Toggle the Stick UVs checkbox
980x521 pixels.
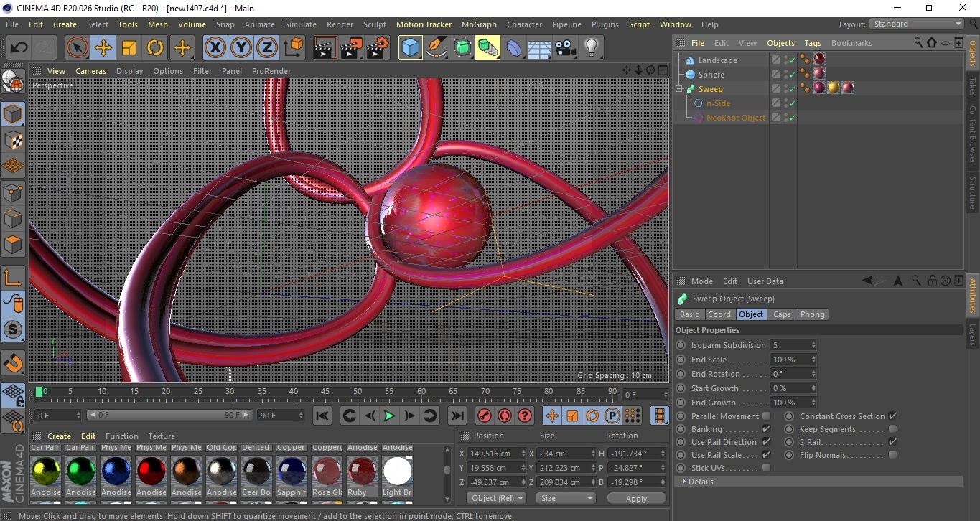pyautogui.click(x=766, y=468)
